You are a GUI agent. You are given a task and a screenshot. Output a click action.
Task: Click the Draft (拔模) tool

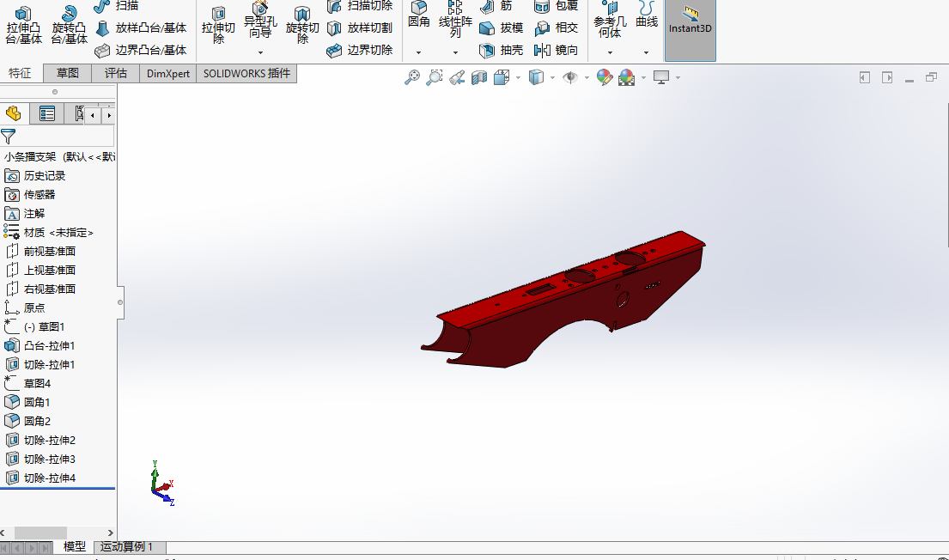pos(502,27)
